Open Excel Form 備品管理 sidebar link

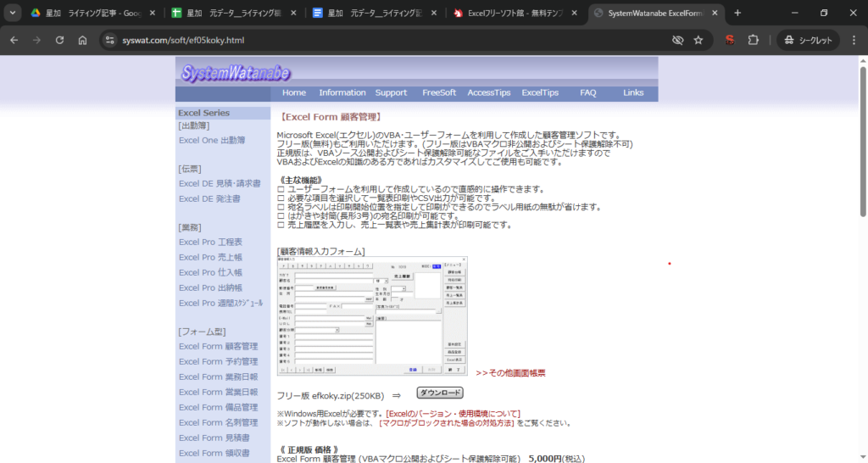point(218,408)
